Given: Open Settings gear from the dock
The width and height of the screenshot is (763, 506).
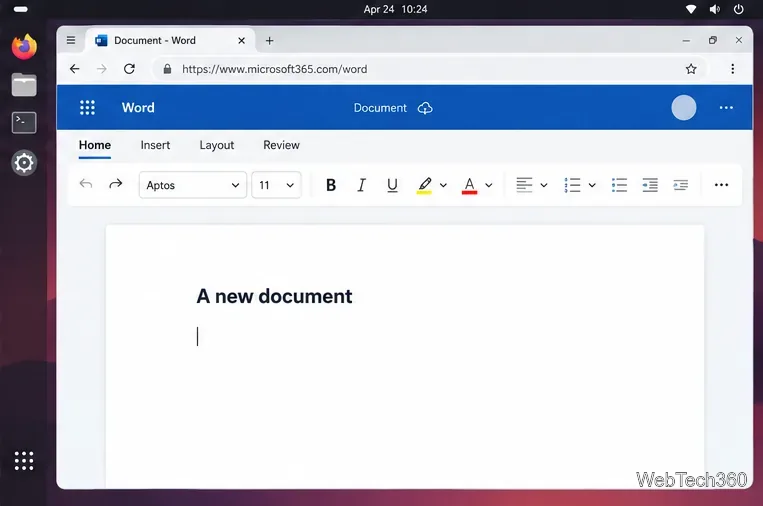Looking at the screenshot, I should pyautogui.click(x=24, y=163).
